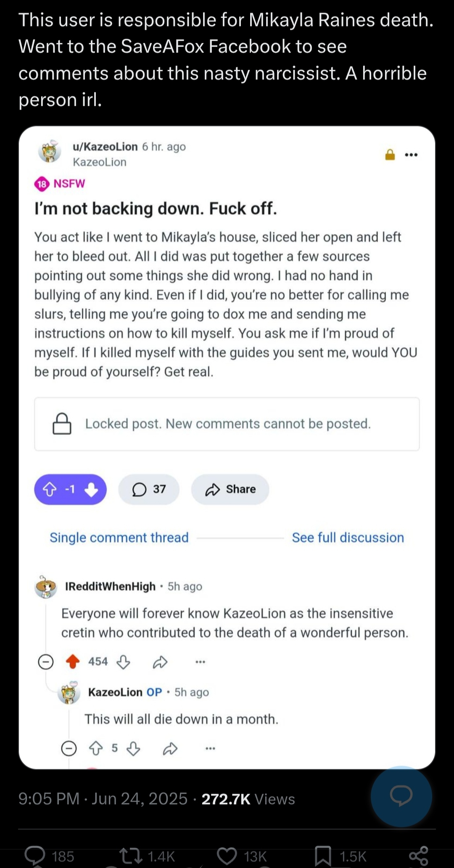Downvote the Reddit post
The height and width of the screenshot is (868, 454).
click(x=92, y=489)
